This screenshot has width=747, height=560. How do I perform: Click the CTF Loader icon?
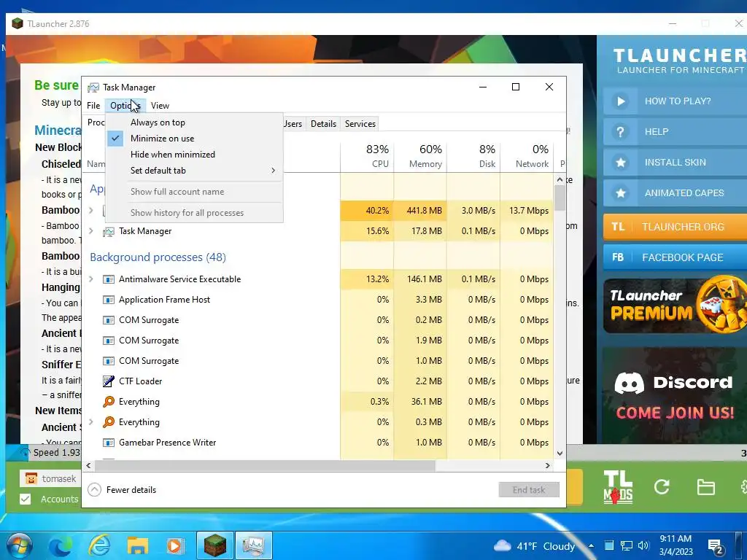coord(109,381)
